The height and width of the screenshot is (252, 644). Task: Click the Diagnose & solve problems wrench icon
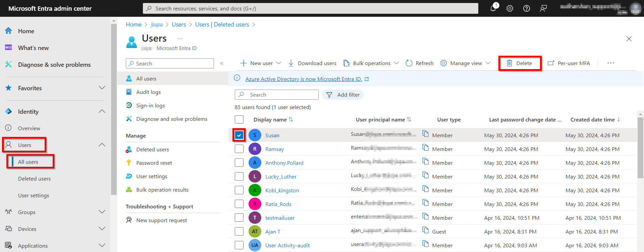coord(9,64)
